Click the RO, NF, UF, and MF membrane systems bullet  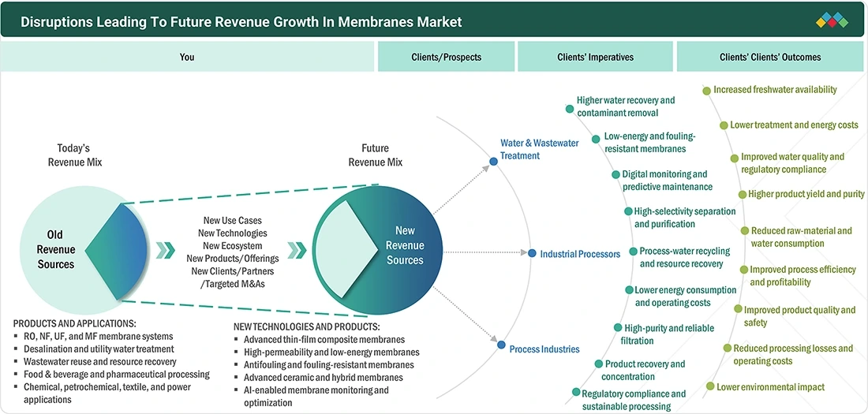click(x=98, y=336)
